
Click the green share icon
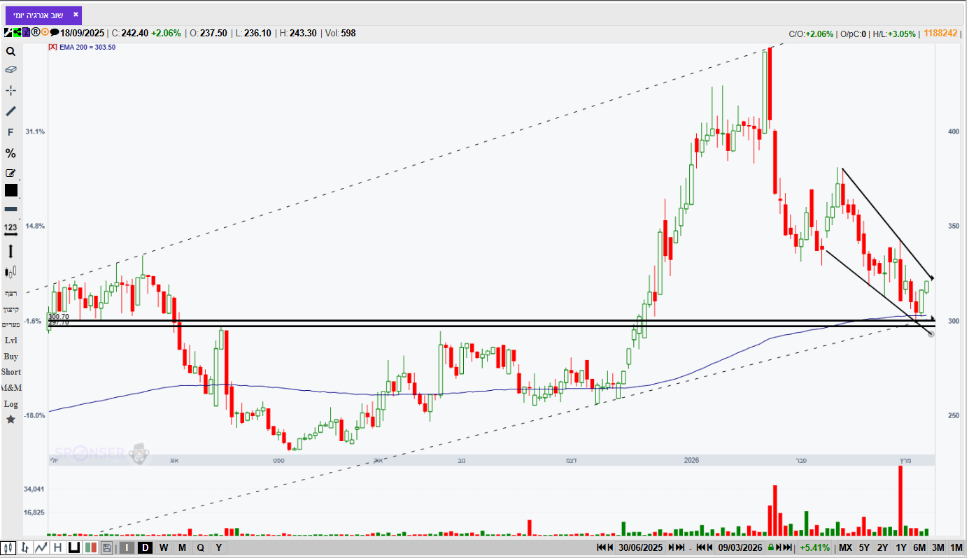[x=17, y=32]
